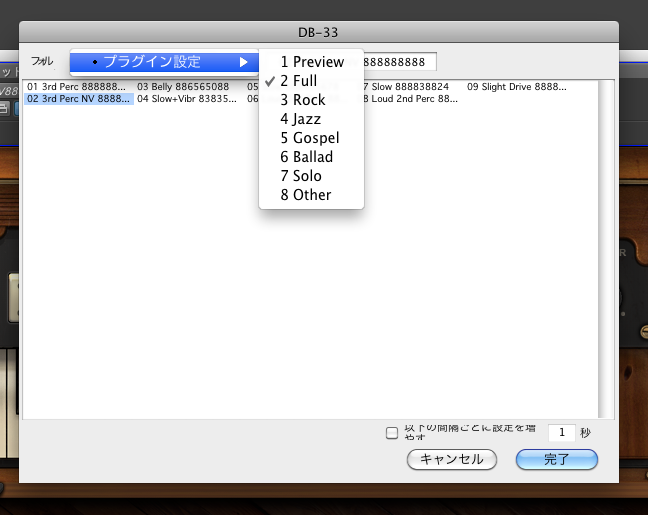Screen dimensions: 648x515
Task: Click the seconds input field showing 1
Action: point(562,433)
